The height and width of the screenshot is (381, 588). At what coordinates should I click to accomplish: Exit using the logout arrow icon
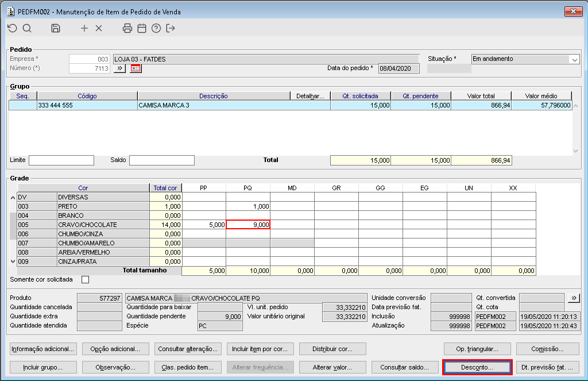[x=171, y=28]
